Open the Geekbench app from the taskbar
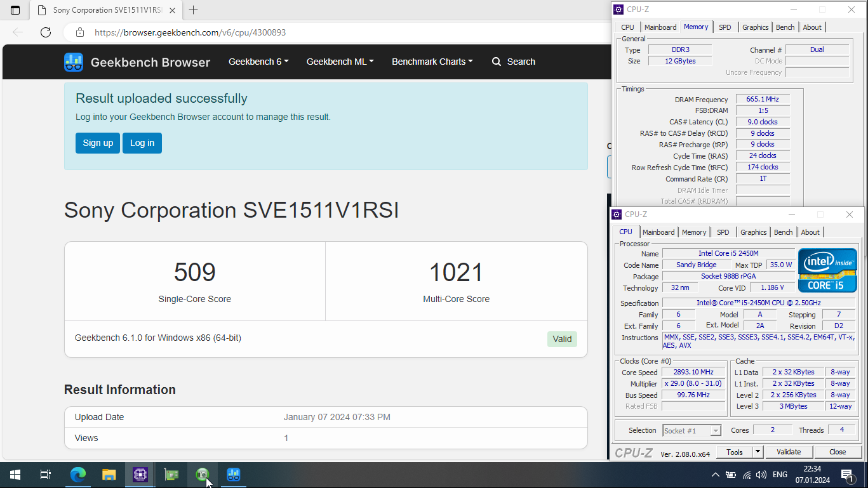 point(233,475)
